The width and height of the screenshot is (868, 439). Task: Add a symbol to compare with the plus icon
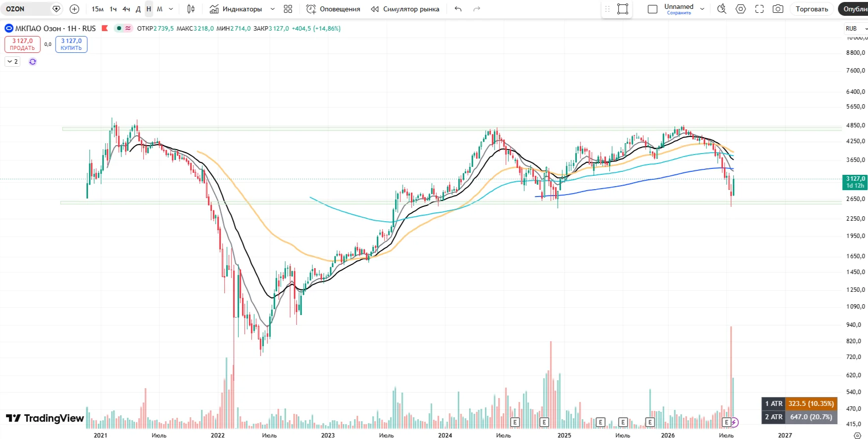pos(75,9)
